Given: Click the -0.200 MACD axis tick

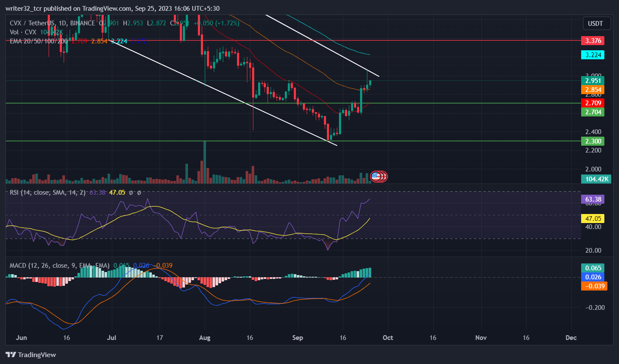Looking at the screenshot, I should [x=594, y=308].
